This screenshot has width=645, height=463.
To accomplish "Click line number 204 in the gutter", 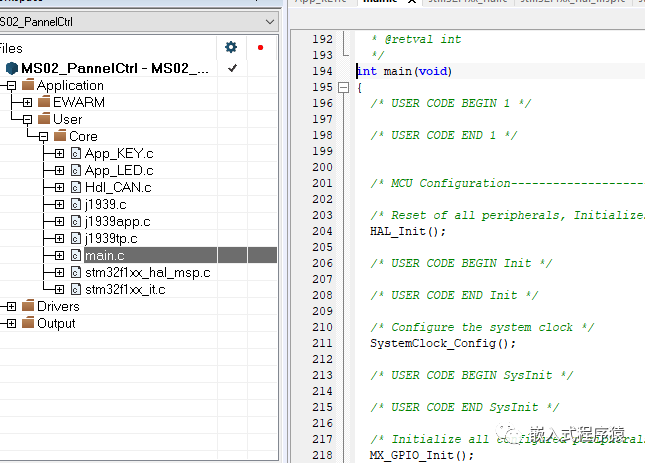I will (x=322, y=231).
